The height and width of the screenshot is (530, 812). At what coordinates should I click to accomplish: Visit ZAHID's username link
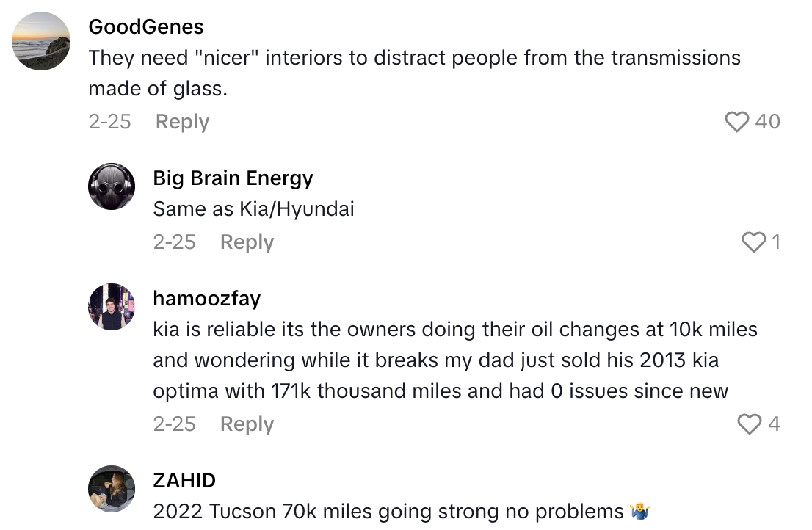click(x=184, y=480)
